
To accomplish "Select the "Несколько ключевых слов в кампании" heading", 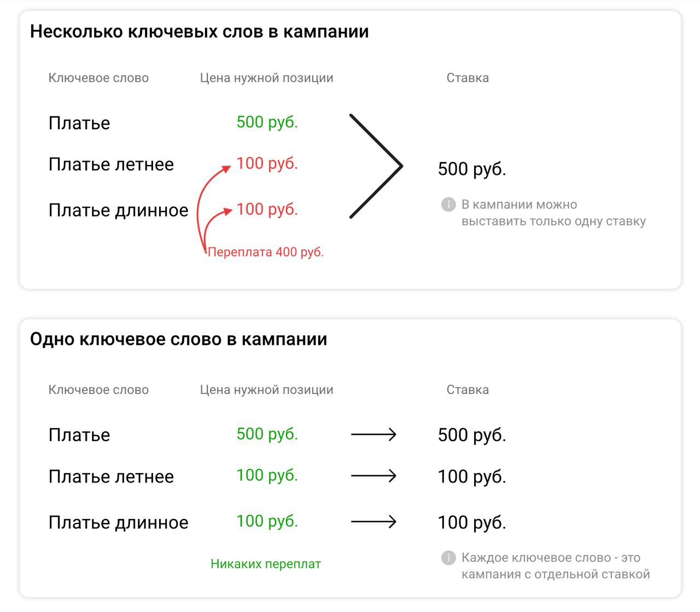I will [199, 32].
